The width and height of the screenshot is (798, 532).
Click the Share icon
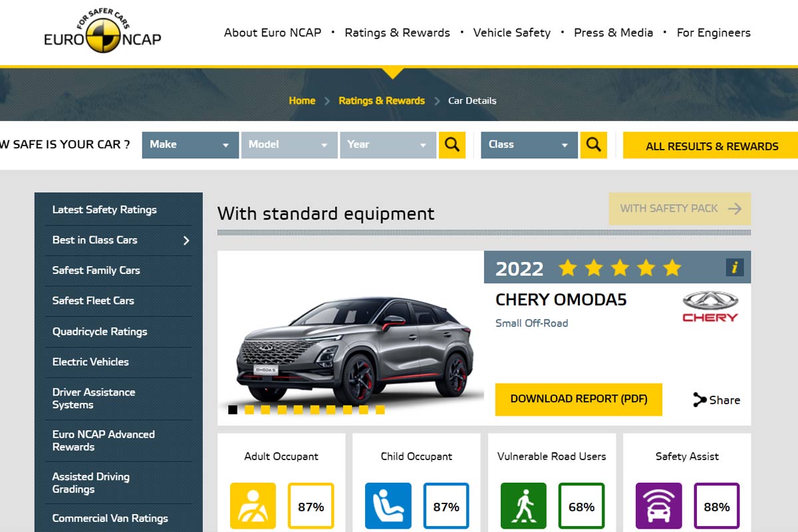700,400
